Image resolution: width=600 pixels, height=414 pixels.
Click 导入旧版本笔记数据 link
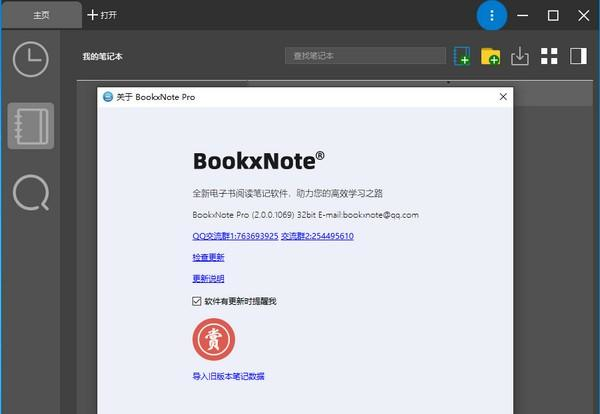coord(228,376)
